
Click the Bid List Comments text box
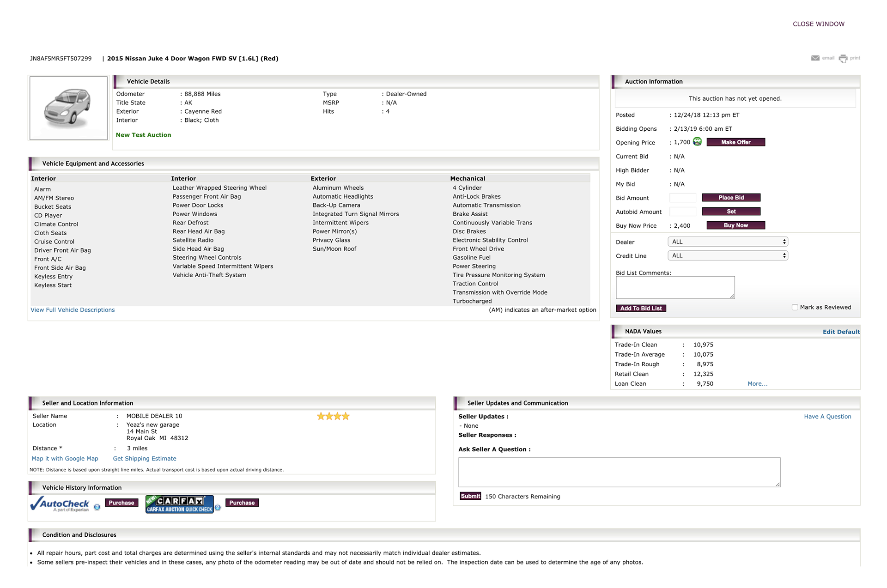point(675,288)
